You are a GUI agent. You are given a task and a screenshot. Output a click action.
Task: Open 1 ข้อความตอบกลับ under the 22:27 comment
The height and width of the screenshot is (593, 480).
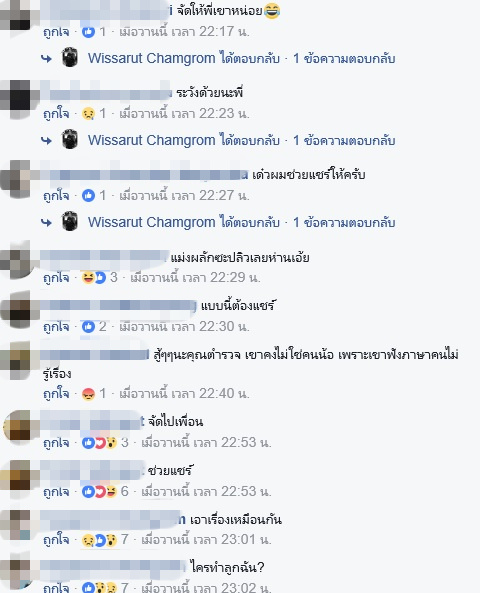click(344, 222)
